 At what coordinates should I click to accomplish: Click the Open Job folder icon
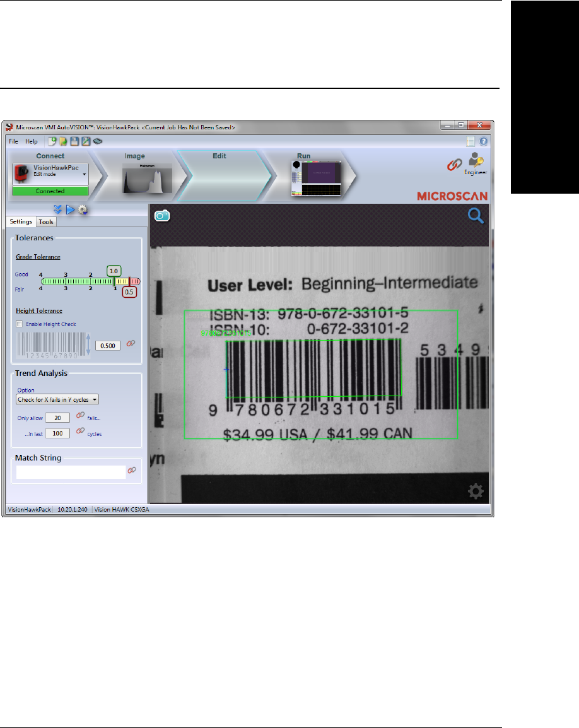[x=63, y=141]
